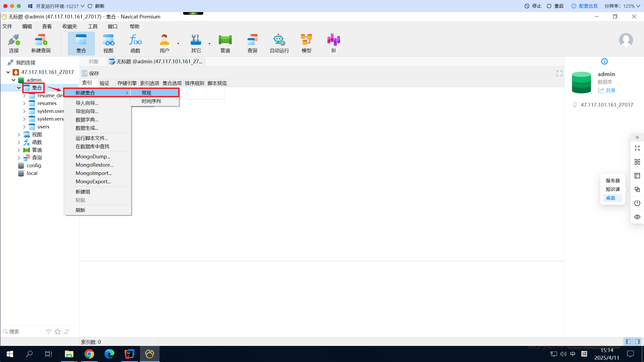
Task: Click the 搜索 search field in sidebar
Action: [23, 331]
